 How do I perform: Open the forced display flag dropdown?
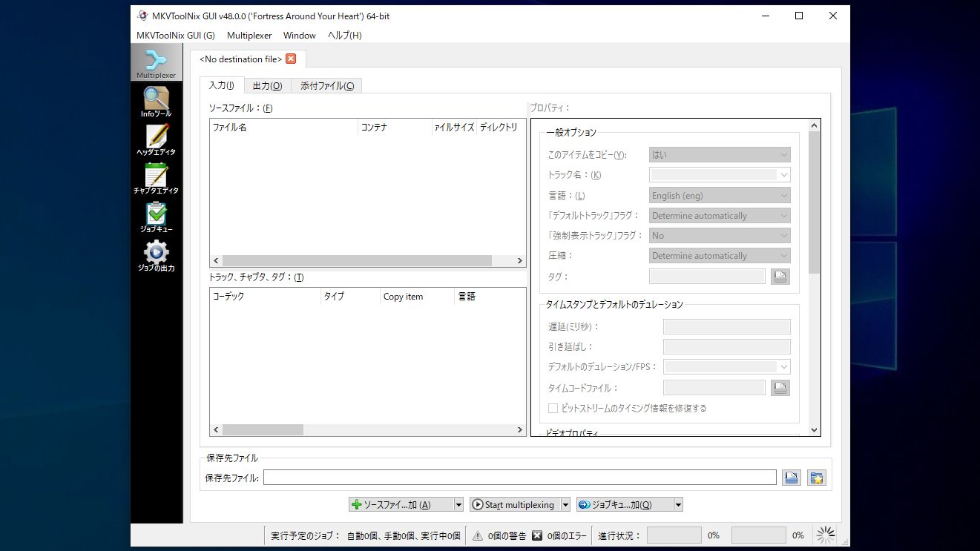pyautogui.click(x=720, y=236)
